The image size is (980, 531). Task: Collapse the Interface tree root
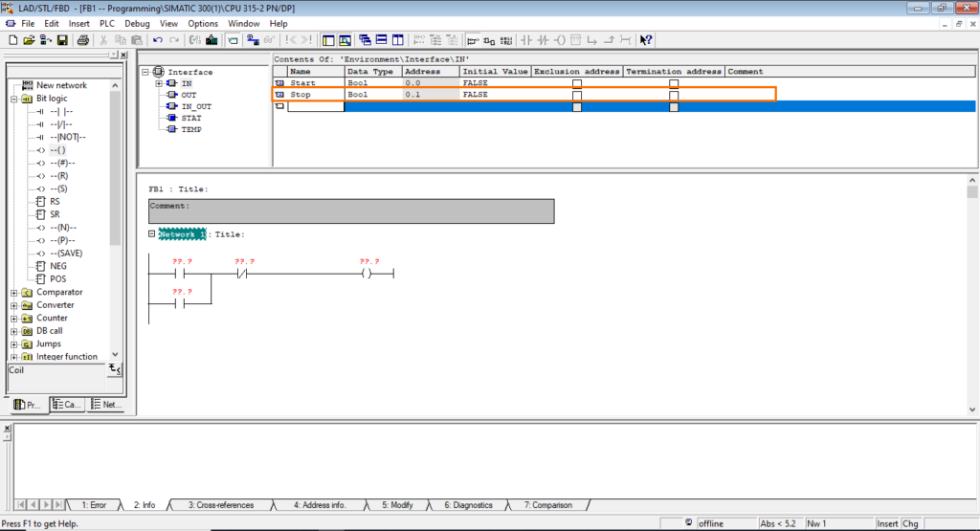[x=145, y=72]
